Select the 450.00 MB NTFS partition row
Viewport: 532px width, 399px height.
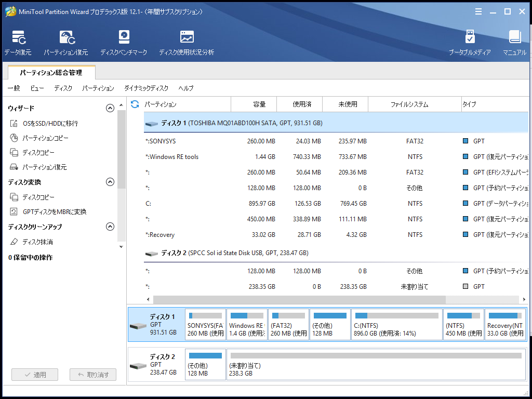pos(336,219)
